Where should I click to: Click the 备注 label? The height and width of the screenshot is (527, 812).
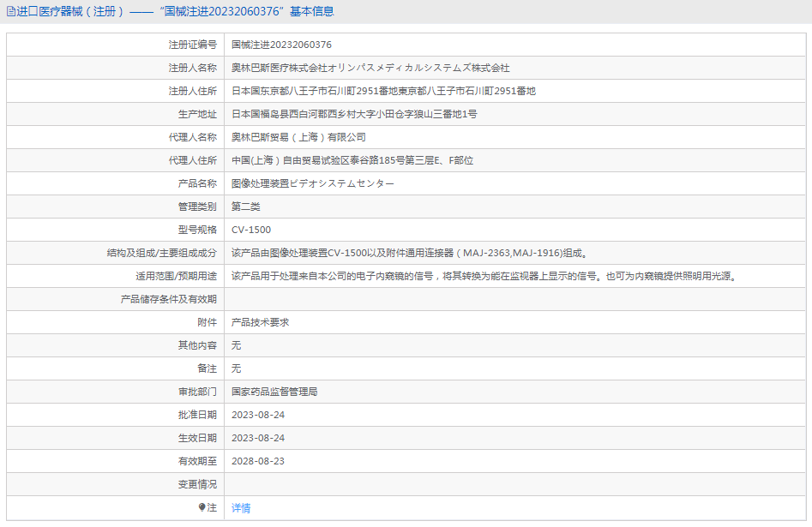point(208,368)
